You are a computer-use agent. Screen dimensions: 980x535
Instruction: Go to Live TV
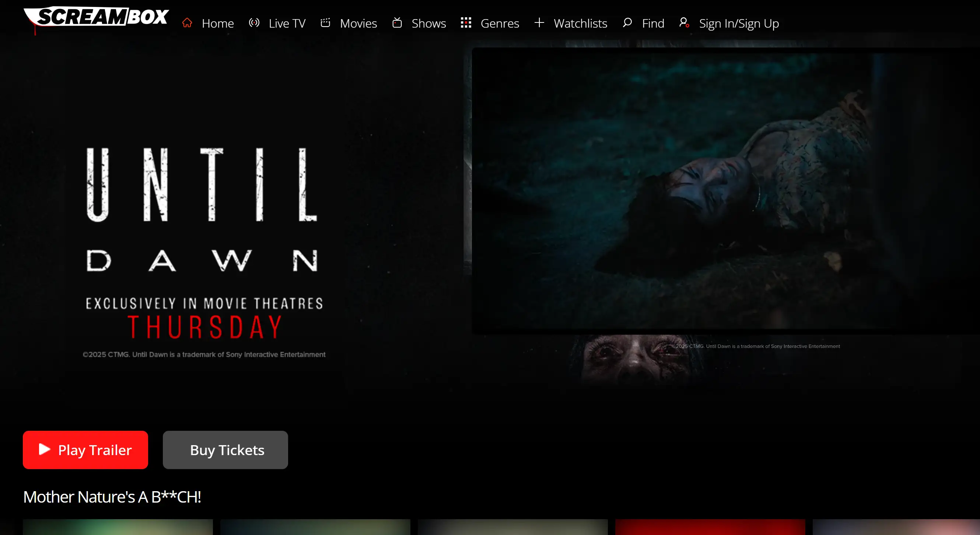[x=287, y=23]
